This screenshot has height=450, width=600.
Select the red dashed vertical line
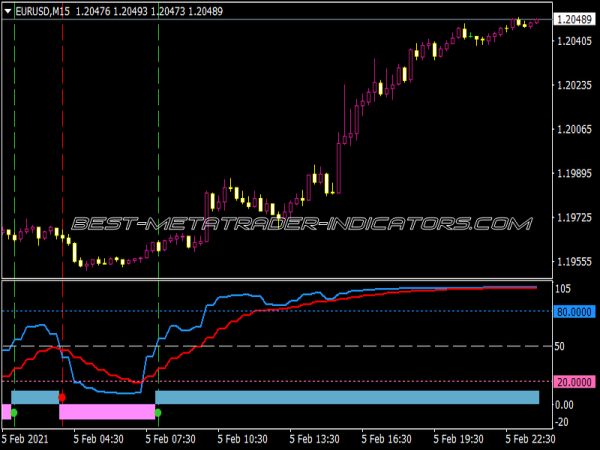(62, 150)
